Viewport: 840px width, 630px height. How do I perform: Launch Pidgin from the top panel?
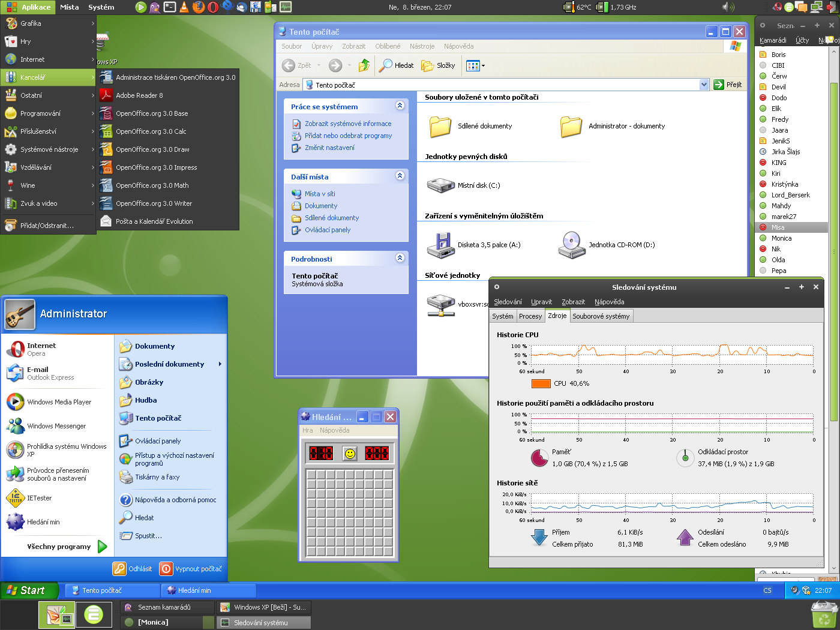[x=155, y=7]
